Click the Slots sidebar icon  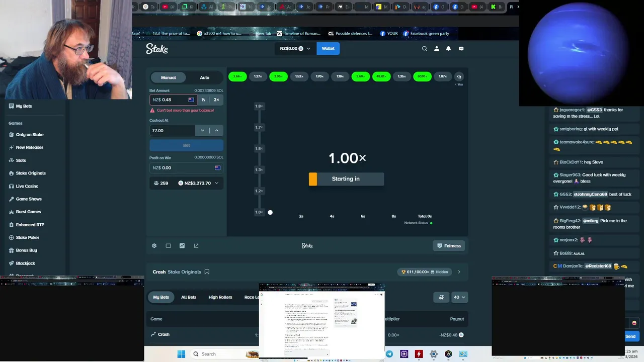click(x=11, y=160)
